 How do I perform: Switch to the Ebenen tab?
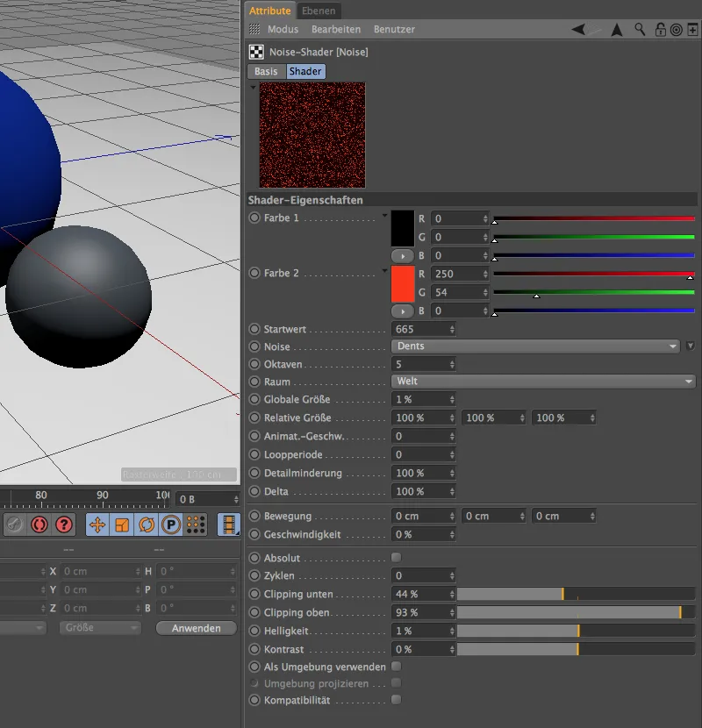[x=319, y=11]
